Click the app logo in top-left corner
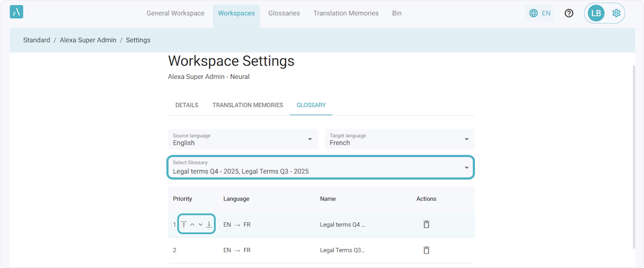Viewport: 644px width, 268px height. [16, 12]
